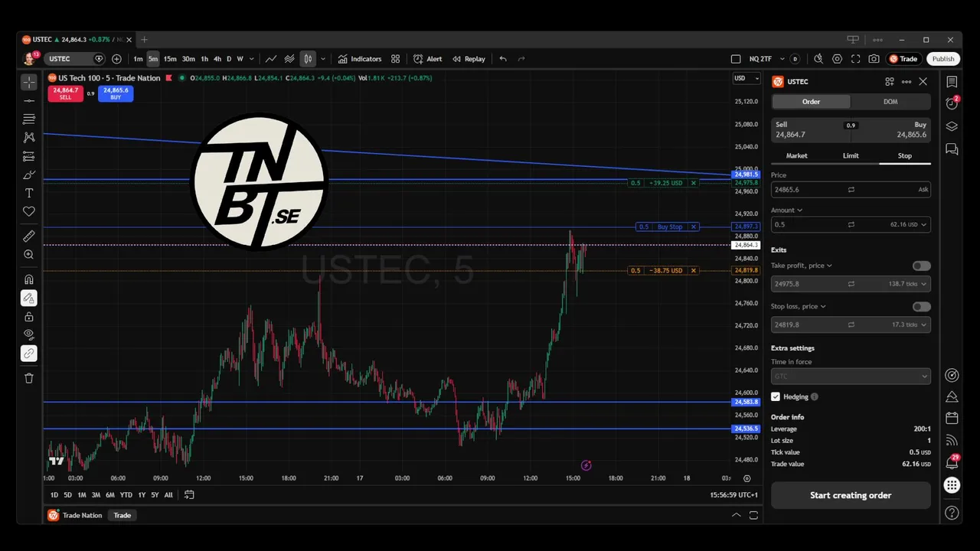This screenshot has width=980, height=551.
Task: Undo the last chart action
Action: [503, 59]
